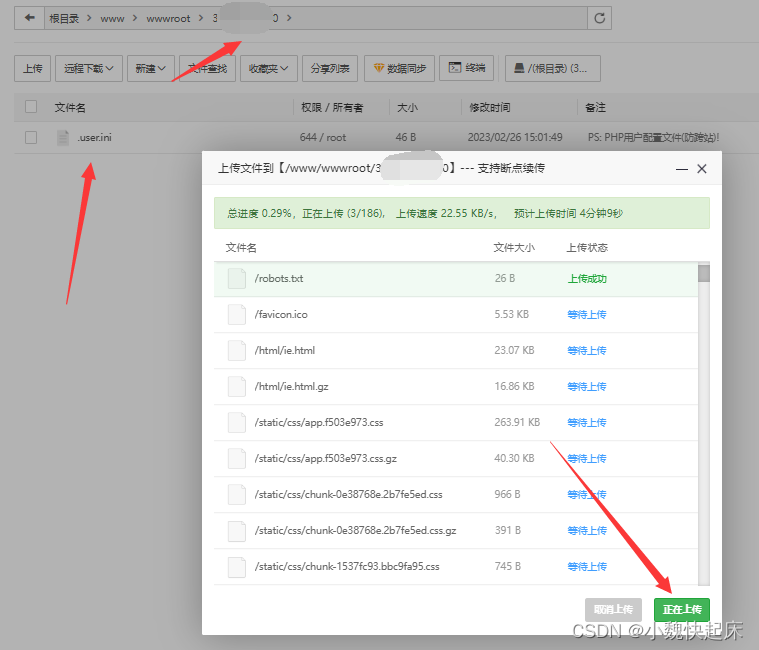Close the upload dialog
The height and width of the screenshot is (650, 759).
pos(701,168)
